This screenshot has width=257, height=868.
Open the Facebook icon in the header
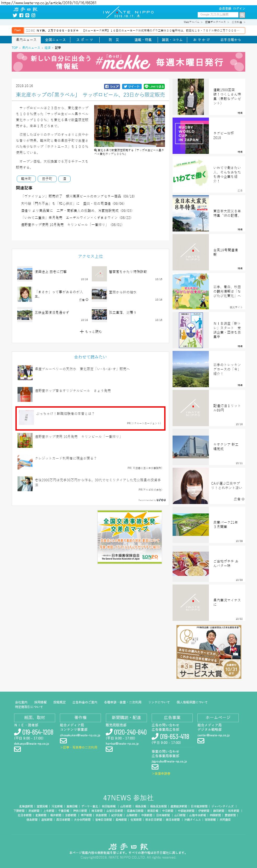pyautogui.click(x=21, y=15)
